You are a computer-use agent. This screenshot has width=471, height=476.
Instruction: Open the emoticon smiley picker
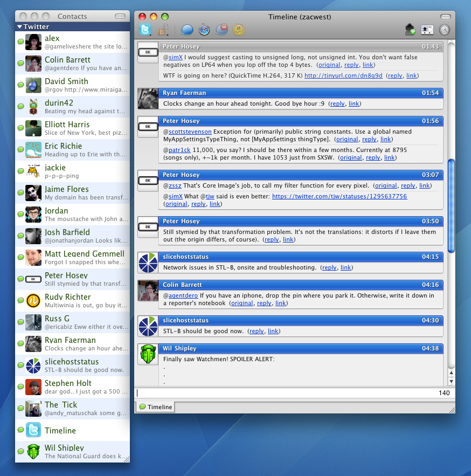point(239,30)
